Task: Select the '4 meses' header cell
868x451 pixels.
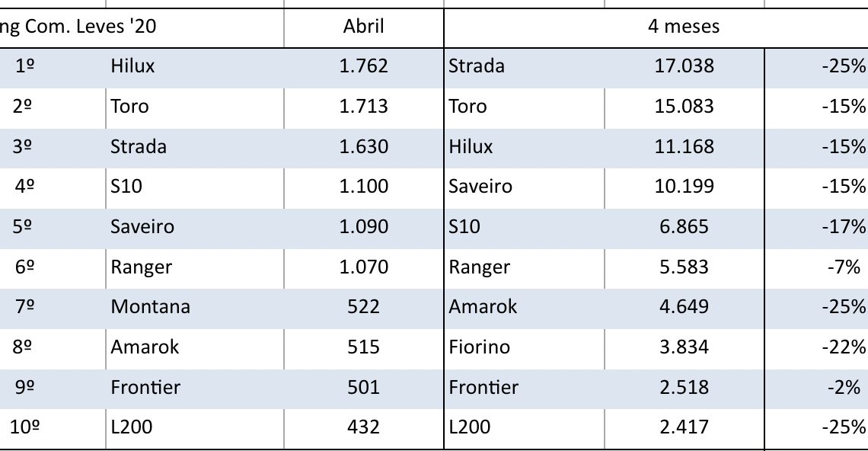Action: pos(683,27)
